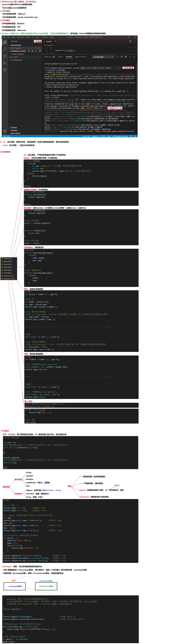This screenshot has width=179, height=644.
Task: Expand the node_modules folder
Action: pos(18,54)
